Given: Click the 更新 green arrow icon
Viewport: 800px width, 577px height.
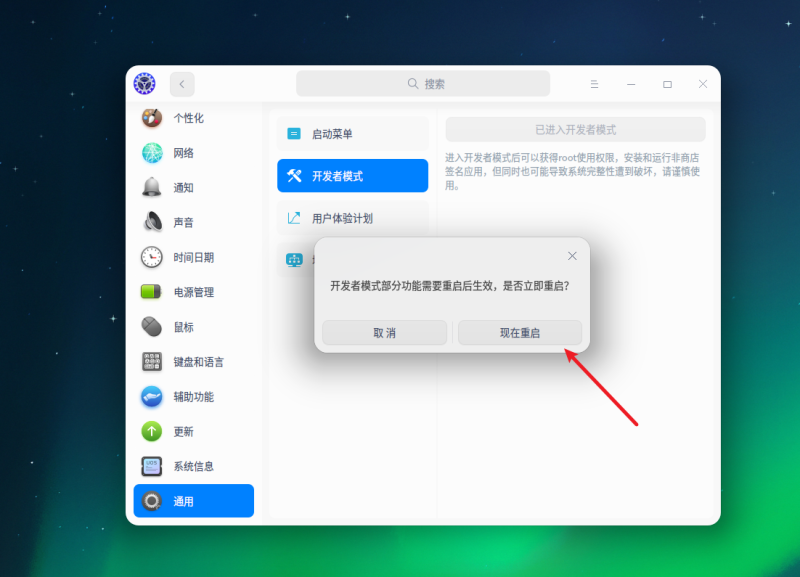Looking at the screenshot, I should 152,431.
